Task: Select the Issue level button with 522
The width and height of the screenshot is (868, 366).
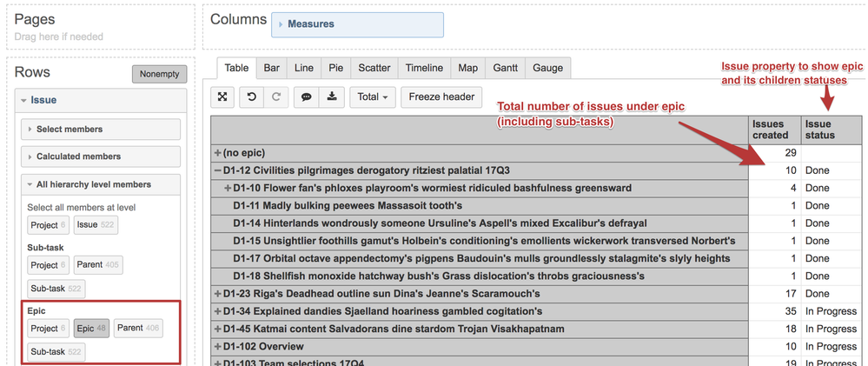Action: coord(96,225)
